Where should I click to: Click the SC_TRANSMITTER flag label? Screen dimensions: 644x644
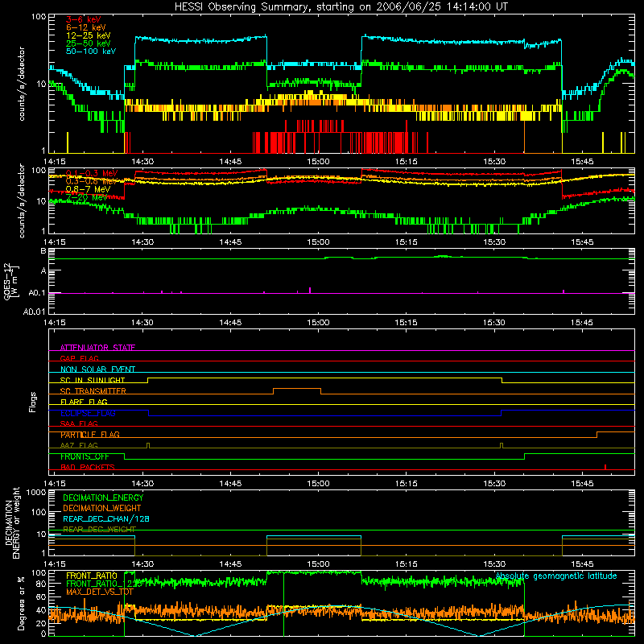click(x=93, y=391)
